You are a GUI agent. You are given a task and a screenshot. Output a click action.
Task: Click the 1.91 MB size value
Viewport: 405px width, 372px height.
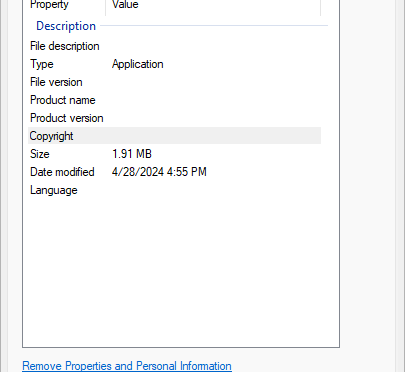pos(132,154)
